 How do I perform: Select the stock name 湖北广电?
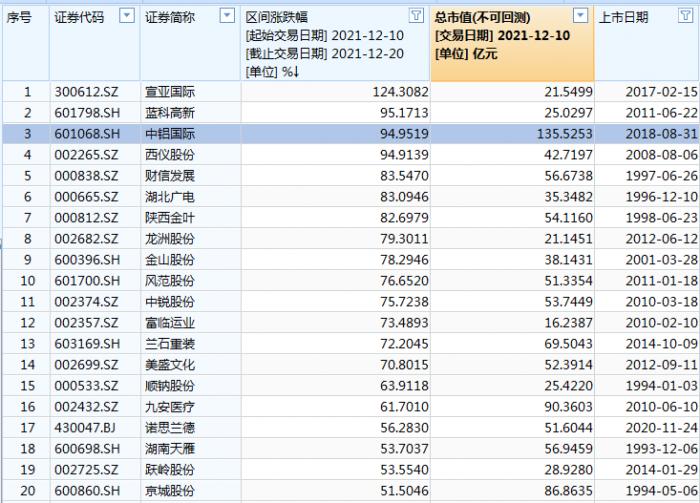170,197
